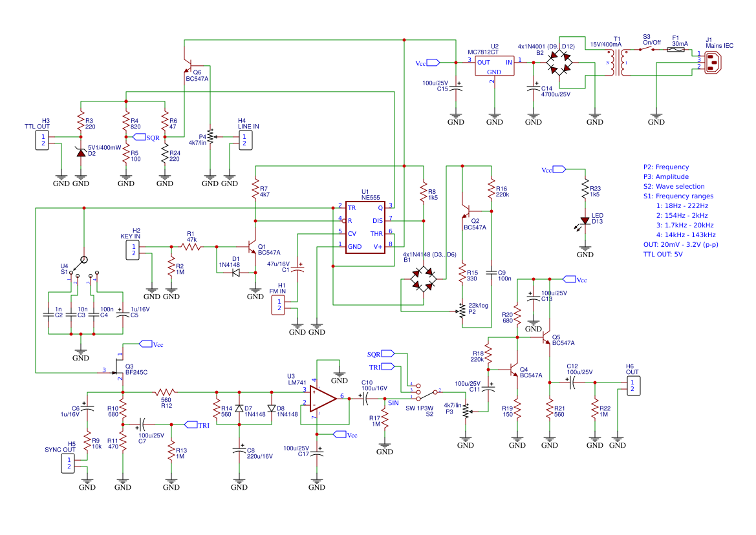Click the SYNC OUT connector H5
The width and height of the screenshot is (756, 535).
(x=67, y=463)
